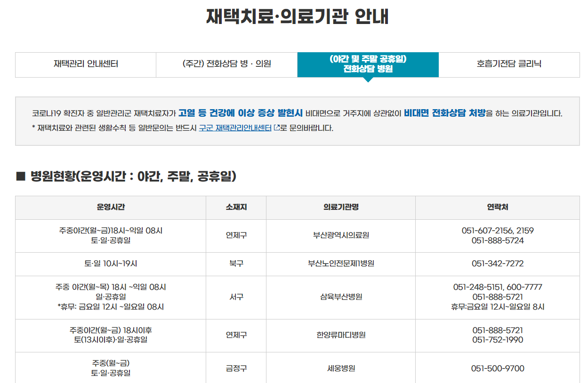Image resolution: width=588 pixels, height=383 pixels.
Task: Click the 051-752-1990 phone number
Action: 498,340
